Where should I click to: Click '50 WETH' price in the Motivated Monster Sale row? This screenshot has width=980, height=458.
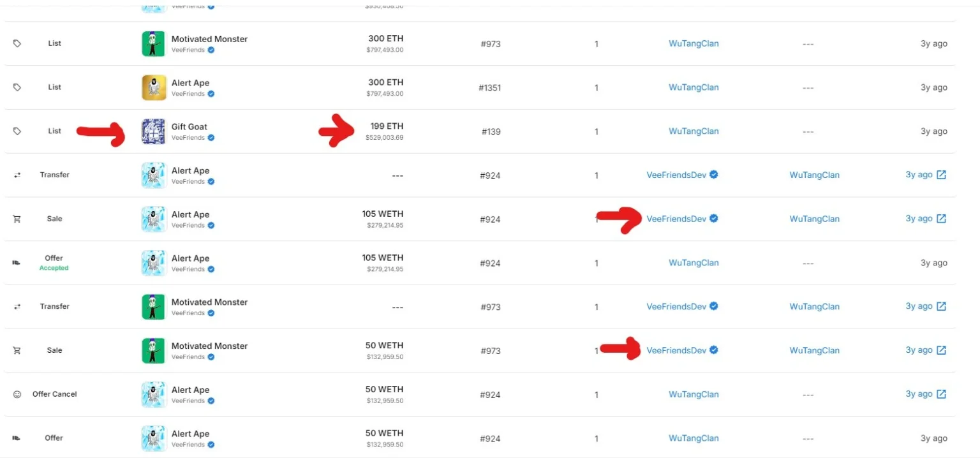click(385, 346)
